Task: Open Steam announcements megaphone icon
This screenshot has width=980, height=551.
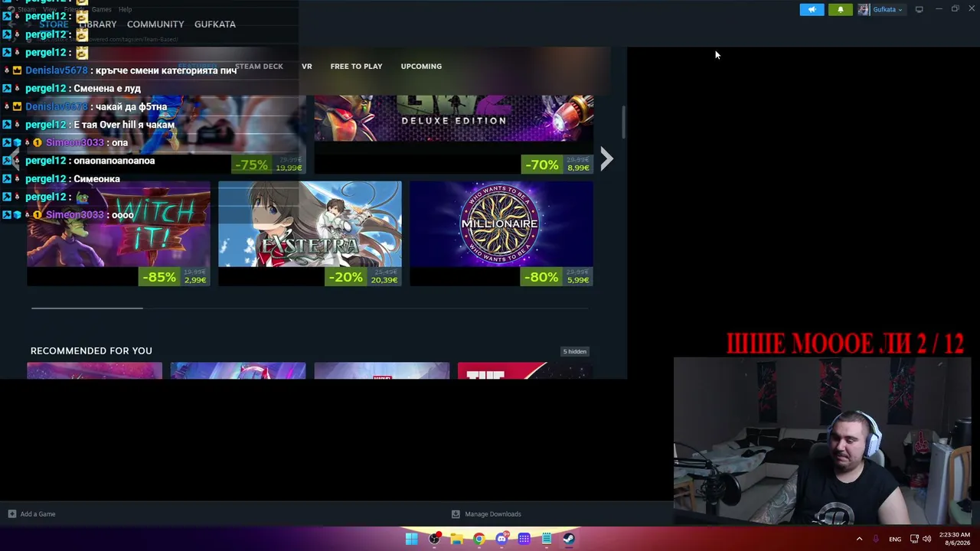Action: (812, 10)
